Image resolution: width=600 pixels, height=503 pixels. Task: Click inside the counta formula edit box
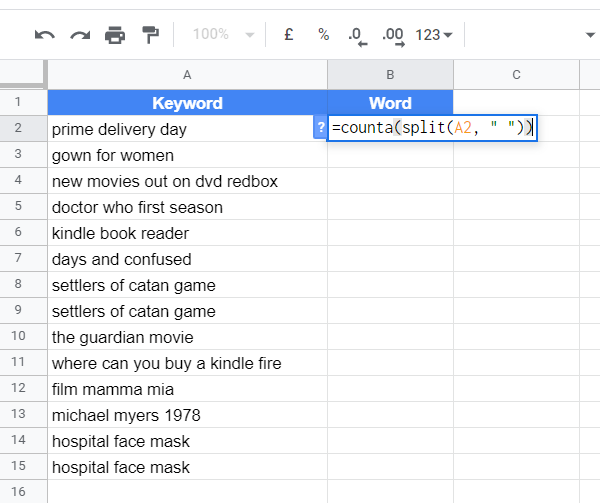pyautogui.click(x=432, y=128)
